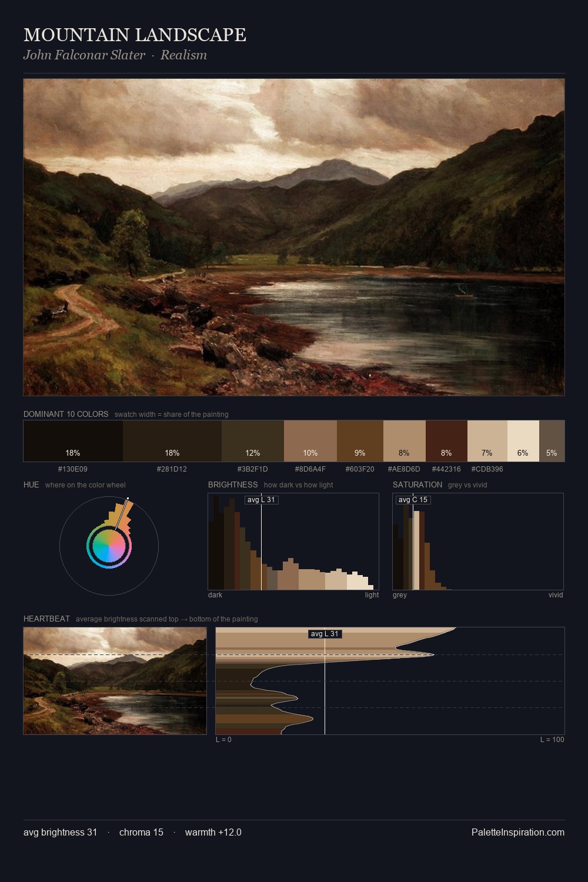Click the avg brightness 31 footer stat
This screenshot has width=588, height=882.
(x=61, y=833)
